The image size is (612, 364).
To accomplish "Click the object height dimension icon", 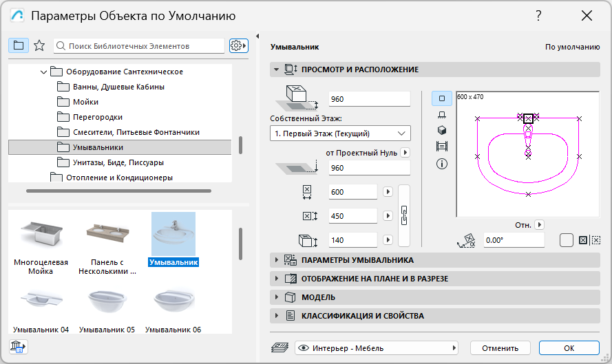I will coord(308,241).
